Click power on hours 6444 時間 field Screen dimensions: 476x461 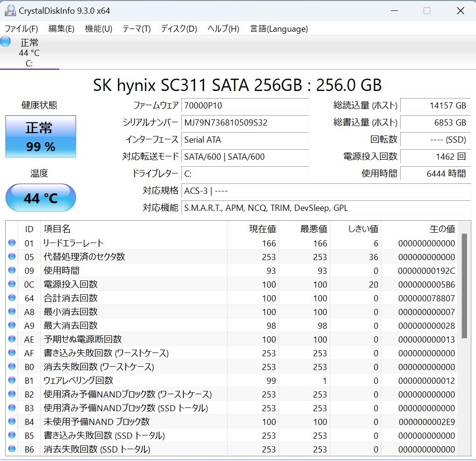[436, 173]
